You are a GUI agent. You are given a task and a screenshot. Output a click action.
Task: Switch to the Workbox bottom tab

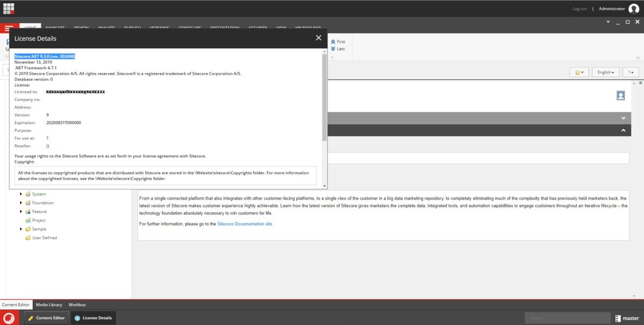point(77,305)
